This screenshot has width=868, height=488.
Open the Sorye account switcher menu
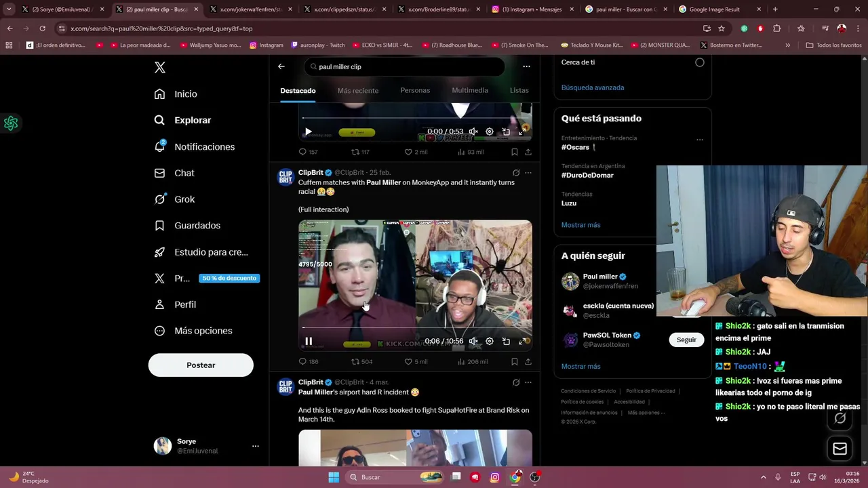pyautogui.click(x=206, y=446)
